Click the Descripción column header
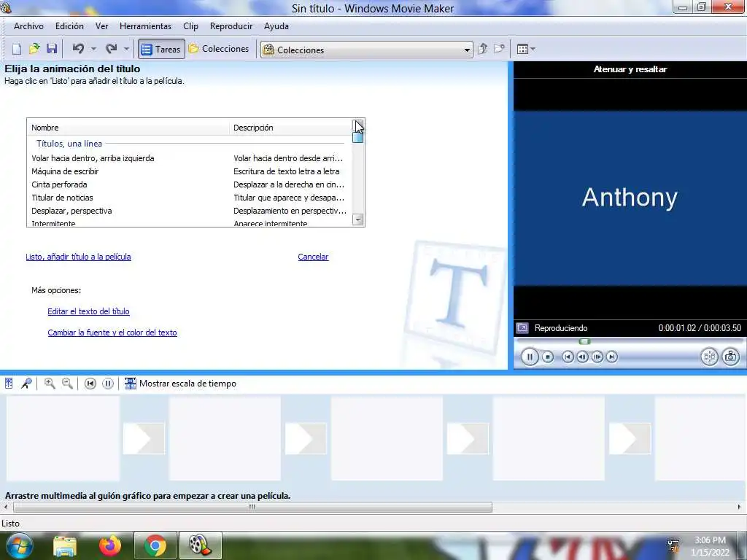 coord(290,128)
